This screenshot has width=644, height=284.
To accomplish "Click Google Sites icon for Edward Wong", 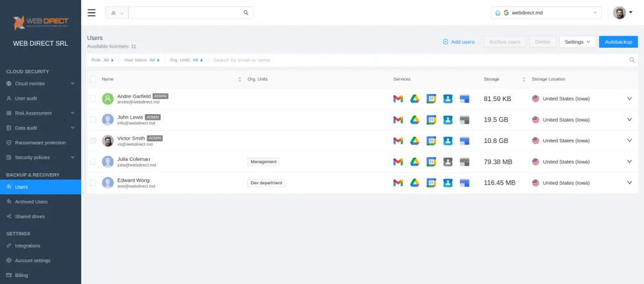I will click(x=465, y=183).
